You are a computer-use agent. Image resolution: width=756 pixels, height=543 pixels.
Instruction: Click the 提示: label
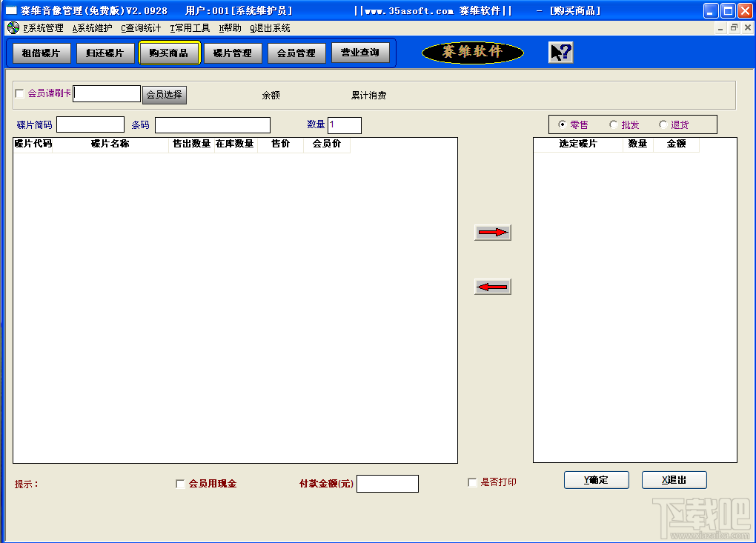pos(26,484)
